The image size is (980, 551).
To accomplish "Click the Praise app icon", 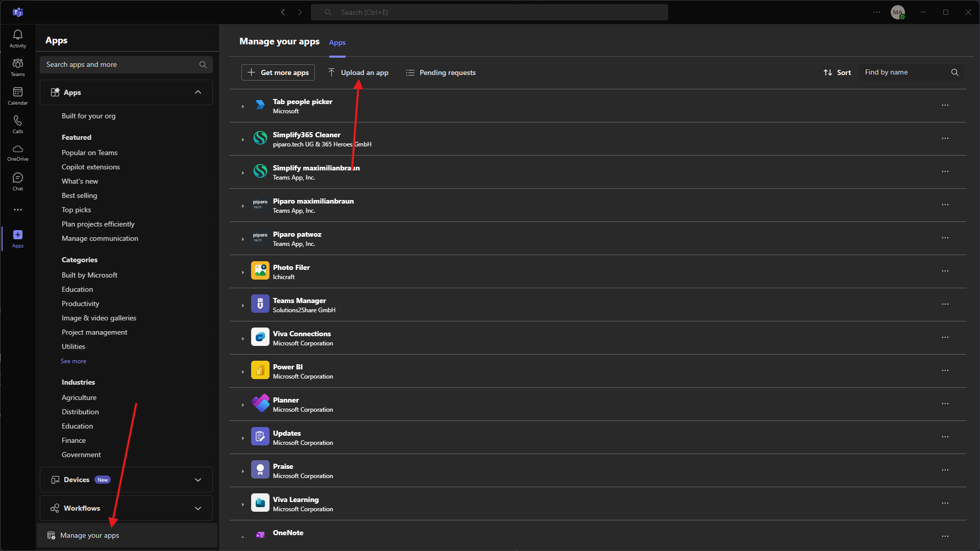I will [x=260, y=470].
